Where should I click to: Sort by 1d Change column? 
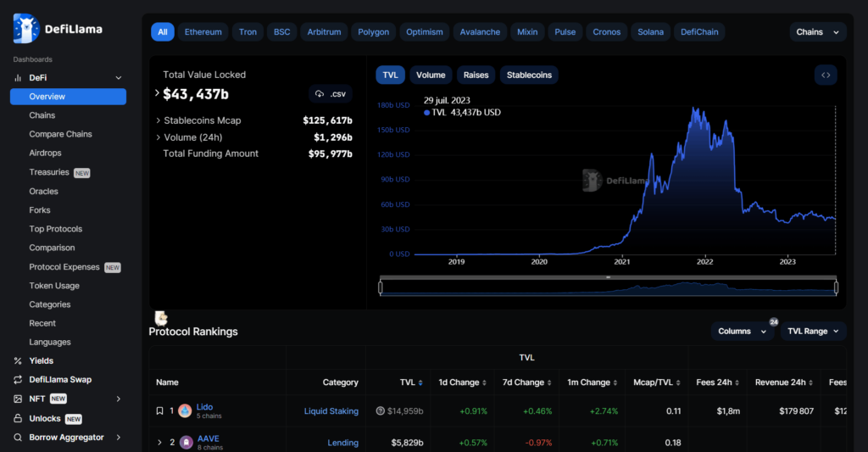(484, 382)
